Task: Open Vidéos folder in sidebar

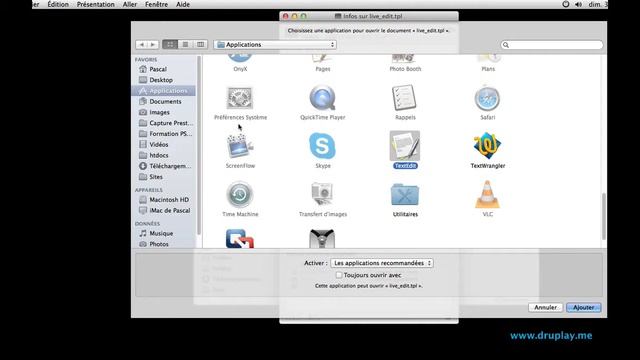Action: click(x=158, y=144)
